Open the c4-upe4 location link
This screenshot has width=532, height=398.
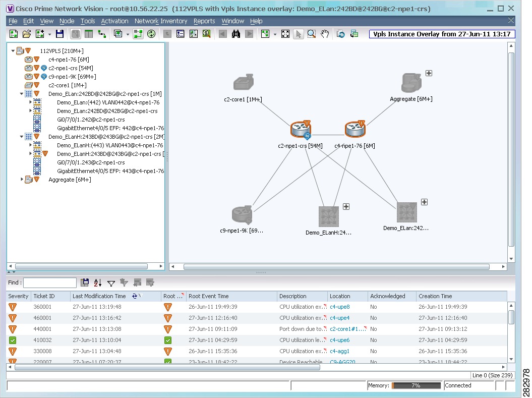(x=340, y=318)
